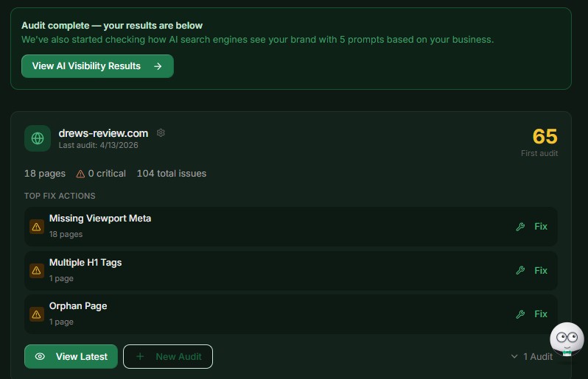Click the warning icon for Multiple H1 Tags
Screen dimensions: 588x379
point(36,270)
